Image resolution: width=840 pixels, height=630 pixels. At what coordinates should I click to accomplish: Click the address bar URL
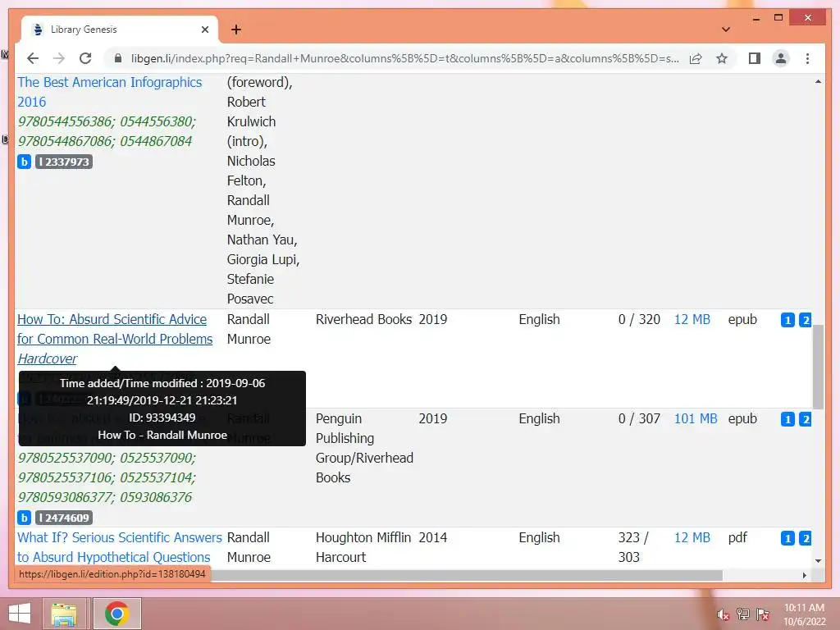point(404,58)
